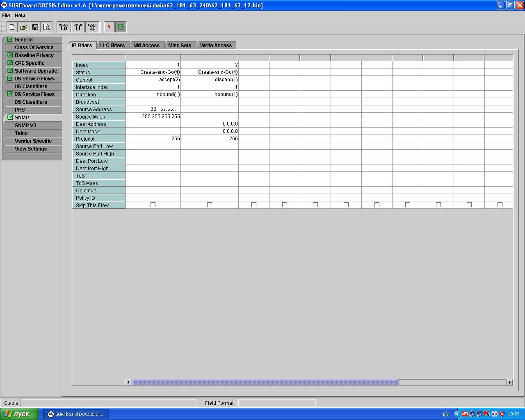Switch to DOCSIS 2.0 mode
The width and height of the screenshot is (525, 420).
point(92,27)
